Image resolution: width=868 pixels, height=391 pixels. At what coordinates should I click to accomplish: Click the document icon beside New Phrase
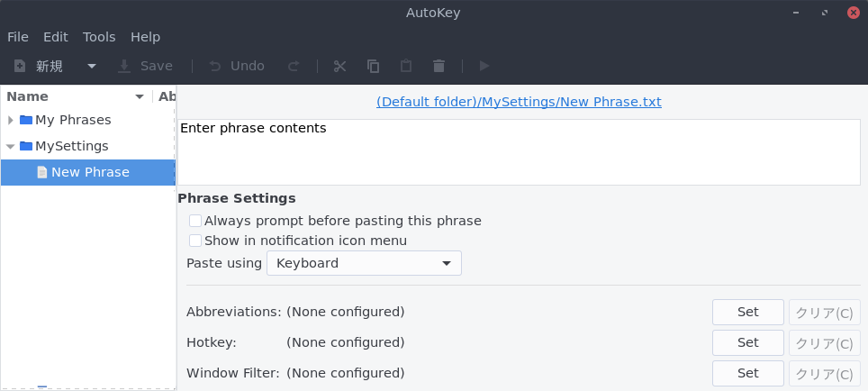click(x=42, y=172)
